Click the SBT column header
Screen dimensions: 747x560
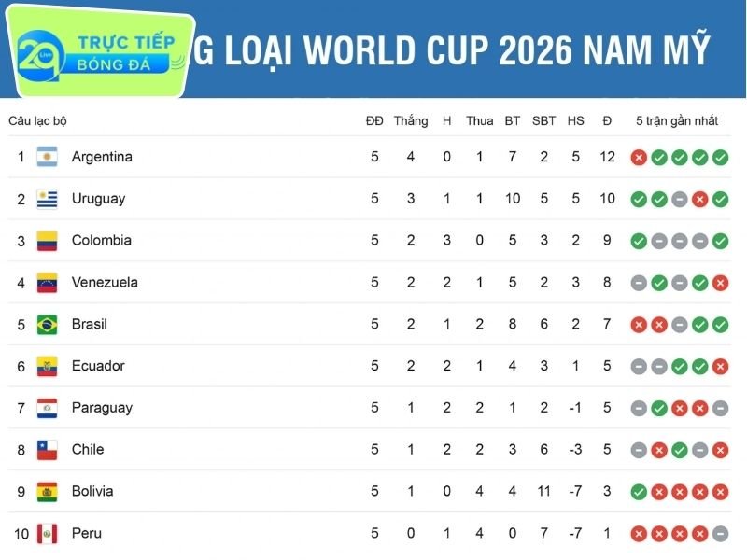pos(543,120)
